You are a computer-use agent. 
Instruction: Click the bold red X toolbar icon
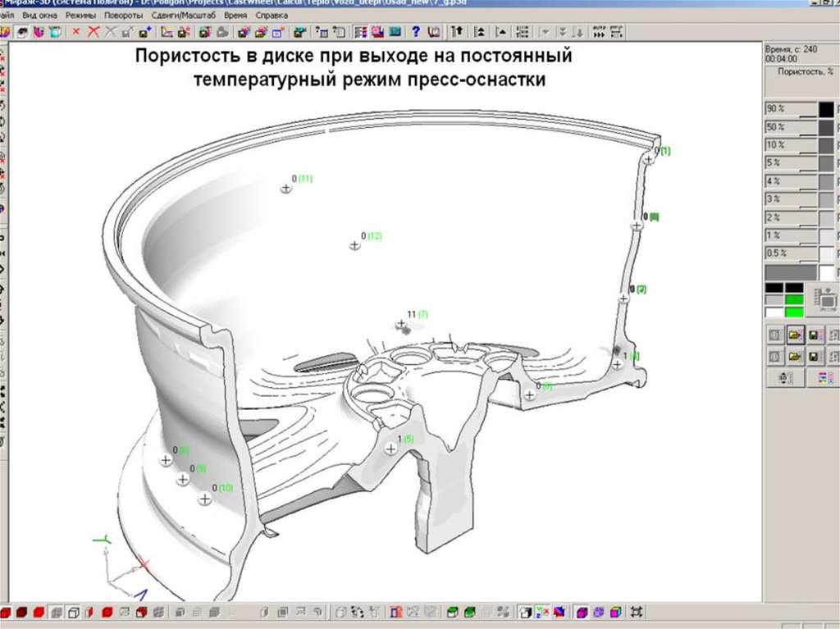(94, 32)
